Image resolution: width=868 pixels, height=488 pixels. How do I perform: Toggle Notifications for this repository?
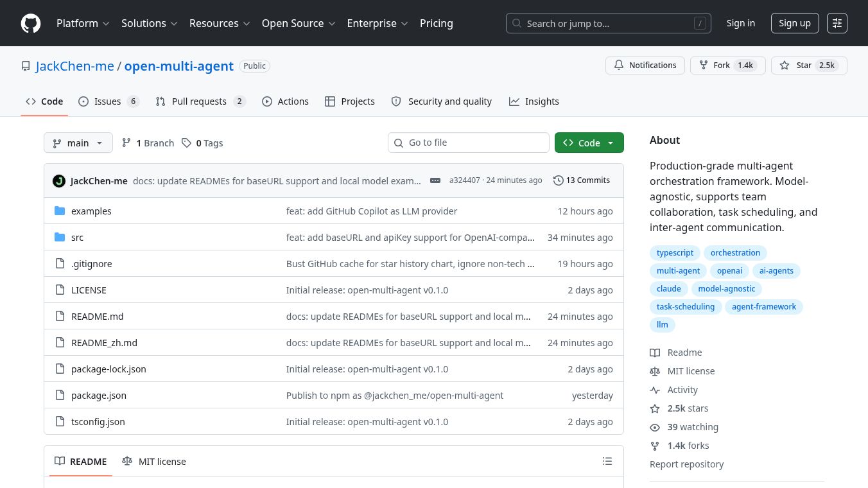point(645,65)
